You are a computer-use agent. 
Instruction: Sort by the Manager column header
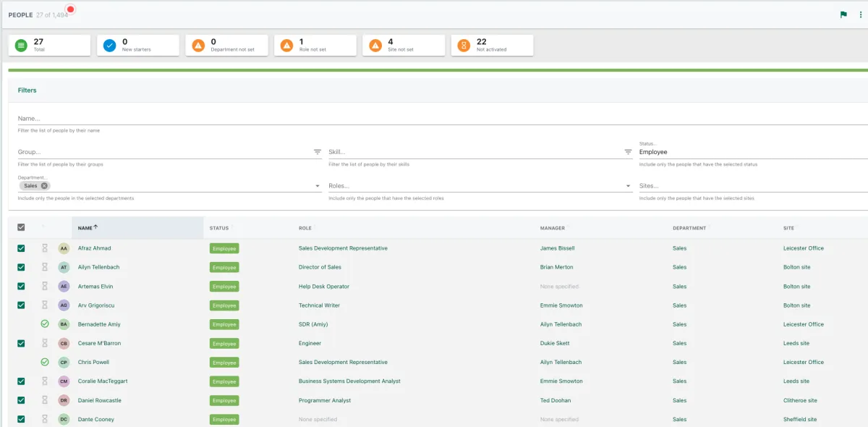(x=553, y=228)
